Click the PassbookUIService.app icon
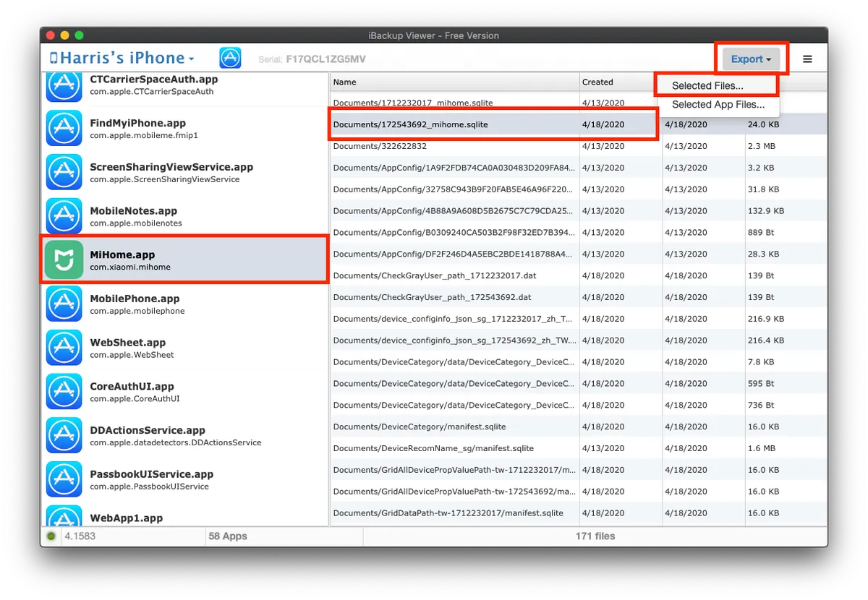868x600 pixels. 64,479
